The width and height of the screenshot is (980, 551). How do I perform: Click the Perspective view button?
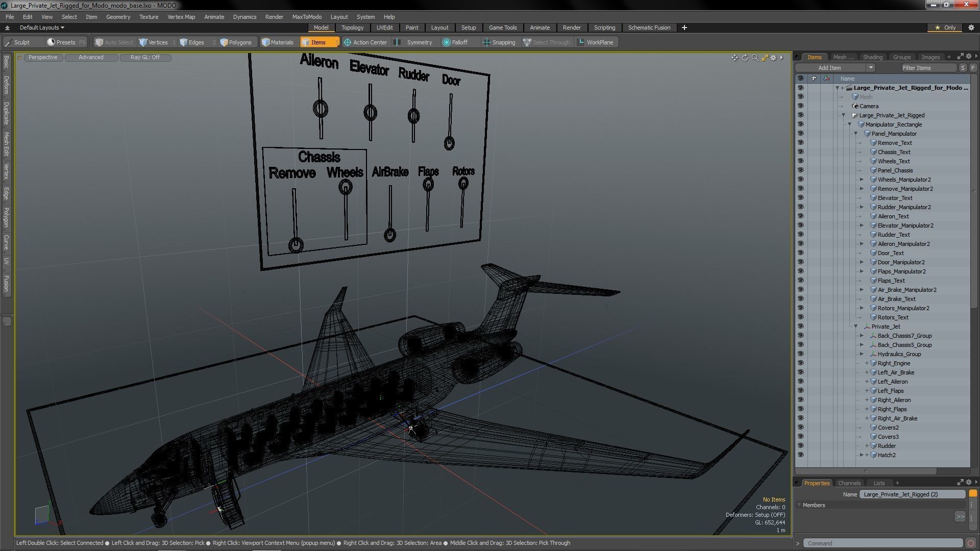point(43,58)
